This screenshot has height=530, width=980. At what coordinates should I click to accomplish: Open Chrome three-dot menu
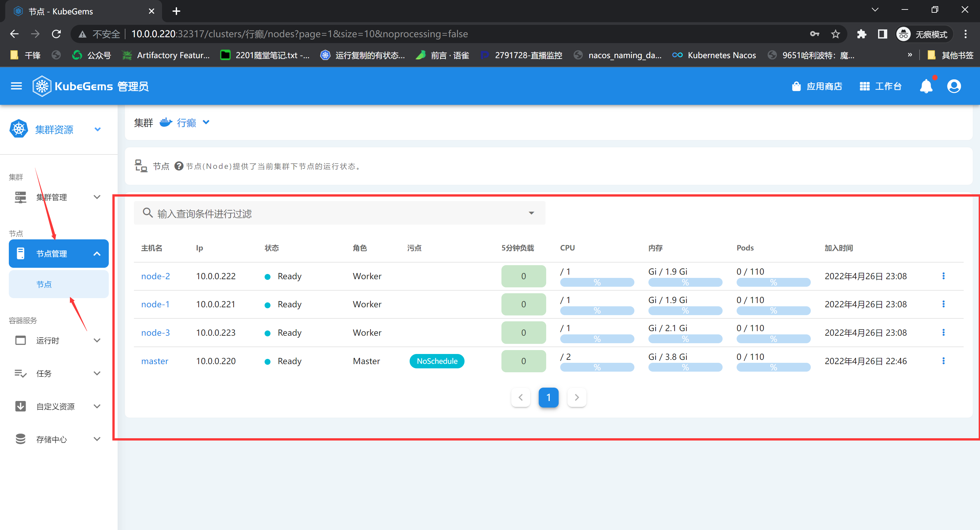(965, 34)
